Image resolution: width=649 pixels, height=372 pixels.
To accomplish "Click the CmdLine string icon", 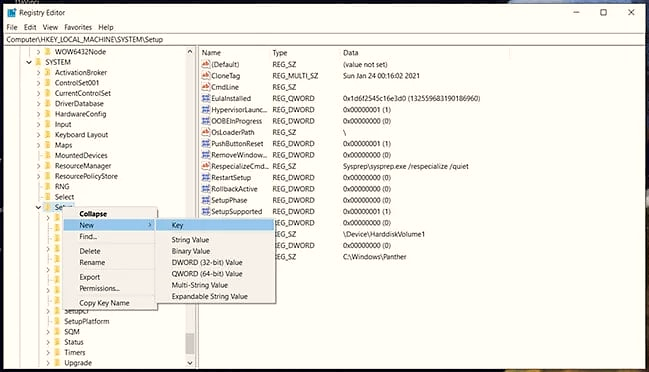I will click(206, 87).
